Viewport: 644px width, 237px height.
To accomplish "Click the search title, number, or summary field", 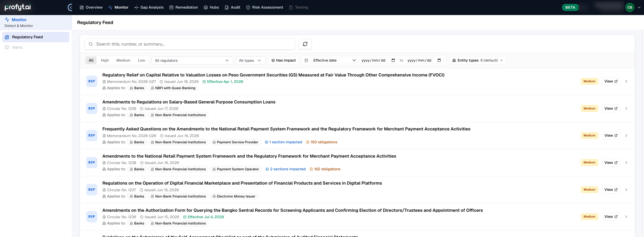I will pyautogui.click(x=190, y=44).
